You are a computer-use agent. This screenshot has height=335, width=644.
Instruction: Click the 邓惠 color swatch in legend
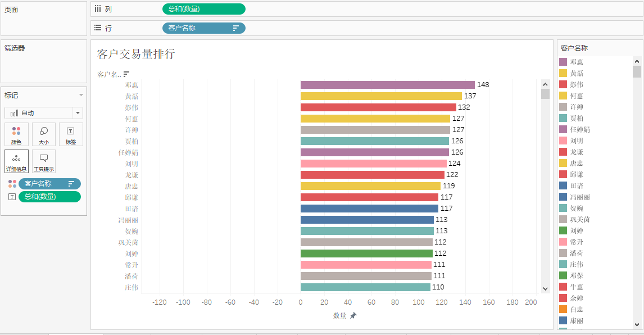click(563, 62)
